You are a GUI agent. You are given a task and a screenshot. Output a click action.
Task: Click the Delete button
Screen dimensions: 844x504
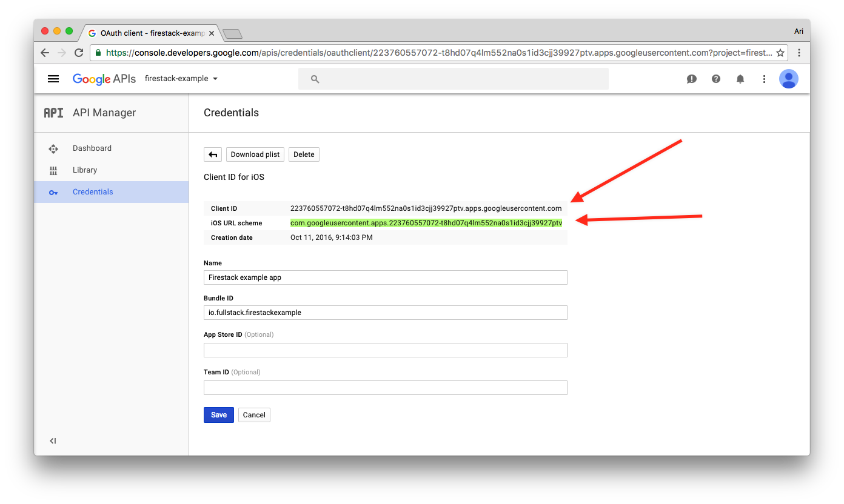tap(304, 154)
